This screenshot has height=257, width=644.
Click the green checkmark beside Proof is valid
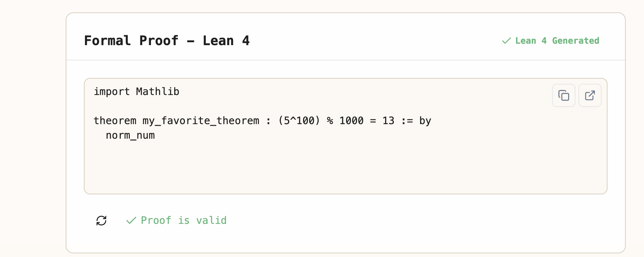[131, 221]
